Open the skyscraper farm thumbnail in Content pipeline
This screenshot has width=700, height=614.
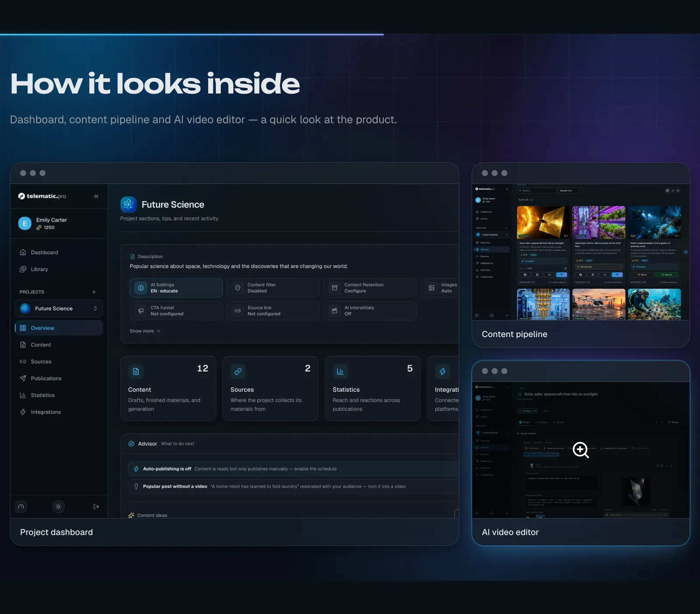[599, 222]
